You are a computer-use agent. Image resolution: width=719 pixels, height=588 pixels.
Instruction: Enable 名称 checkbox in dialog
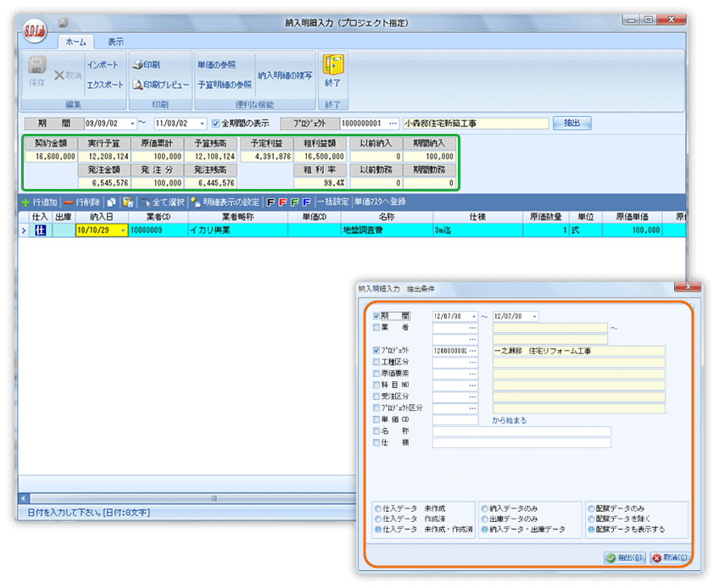click(x=376, y=431)
